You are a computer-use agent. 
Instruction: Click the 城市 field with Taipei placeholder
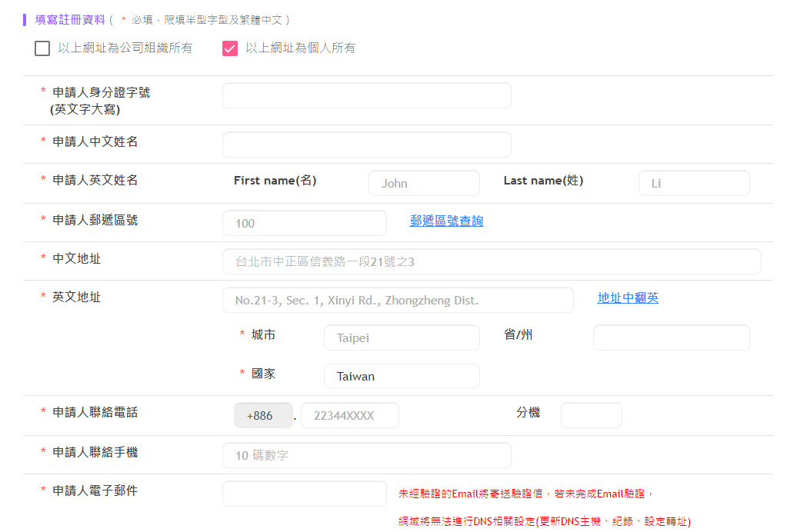coord(402,338)
